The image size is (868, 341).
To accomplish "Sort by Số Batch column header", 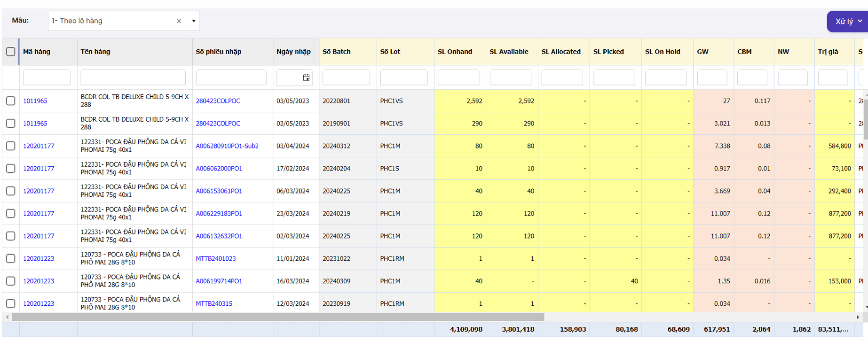I will [x=337, y=52].
